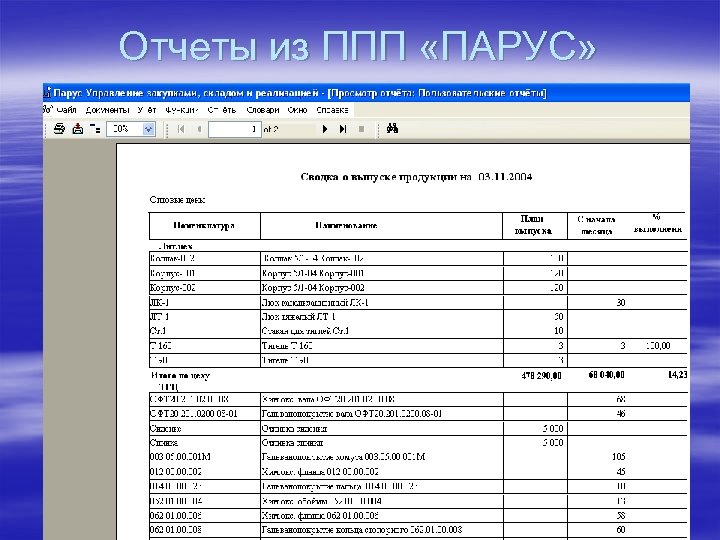Click the Парус application title bar icon
Image resolution: width=720 pixels, height=540 pixels.
47,93
